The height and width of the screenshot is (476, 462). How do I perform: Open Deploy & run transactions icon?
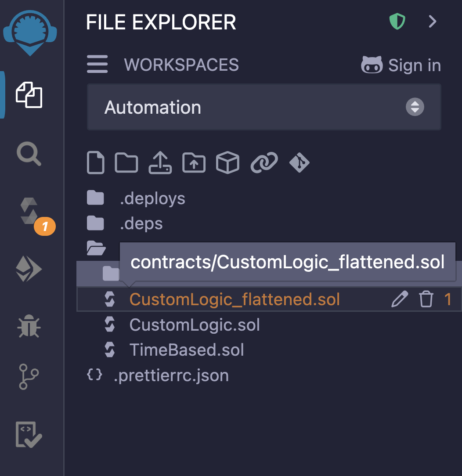tap(29, 269)
